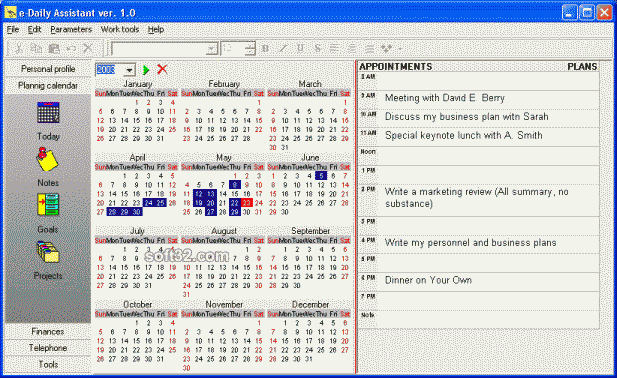
Task: Select the highlighted May 12 date
Action: (x=199, y=194)
